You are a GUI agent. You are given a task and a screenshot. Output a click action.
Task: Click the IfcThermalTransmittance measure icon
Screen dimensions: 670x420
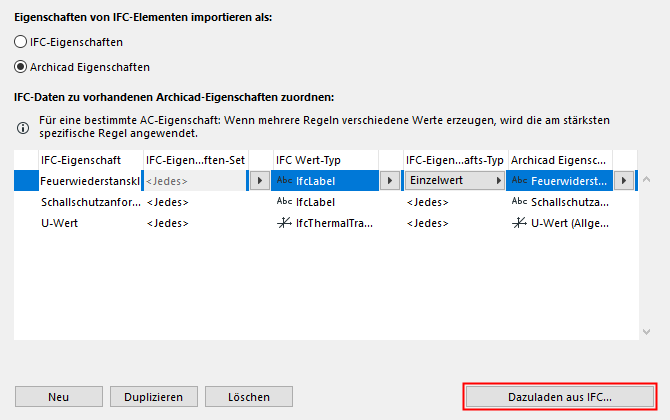pyautogui.click(x=284, y=222)
